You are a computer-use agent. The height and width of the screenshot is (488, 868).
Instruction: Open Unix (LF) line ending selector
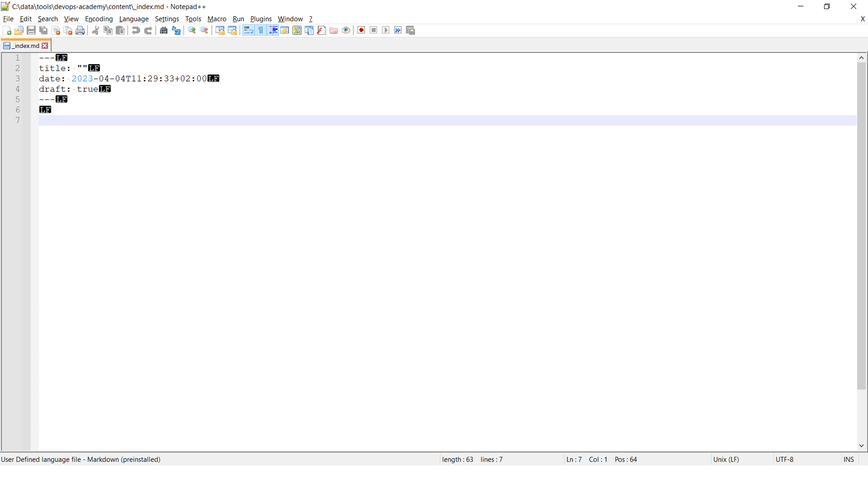(726, 459)
